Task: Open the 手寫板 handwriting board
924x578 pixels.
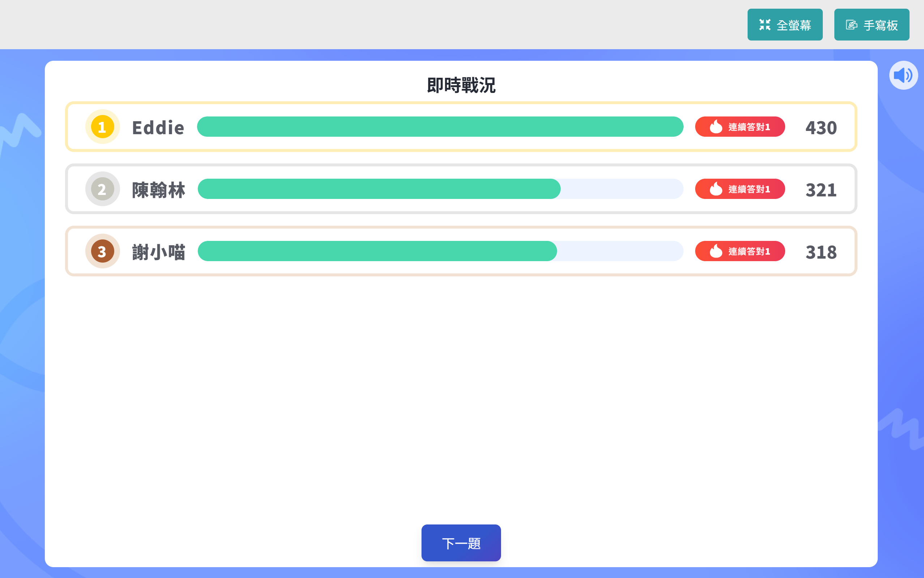Action: pyautogui.click(x=871, y=25)
